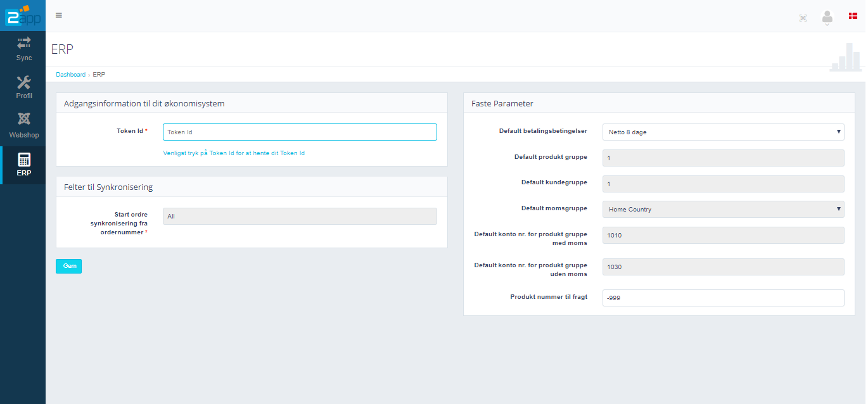Toggle the hamburger sidebar menu
This screenshot has width=868, height=404.
click(59, 15)
